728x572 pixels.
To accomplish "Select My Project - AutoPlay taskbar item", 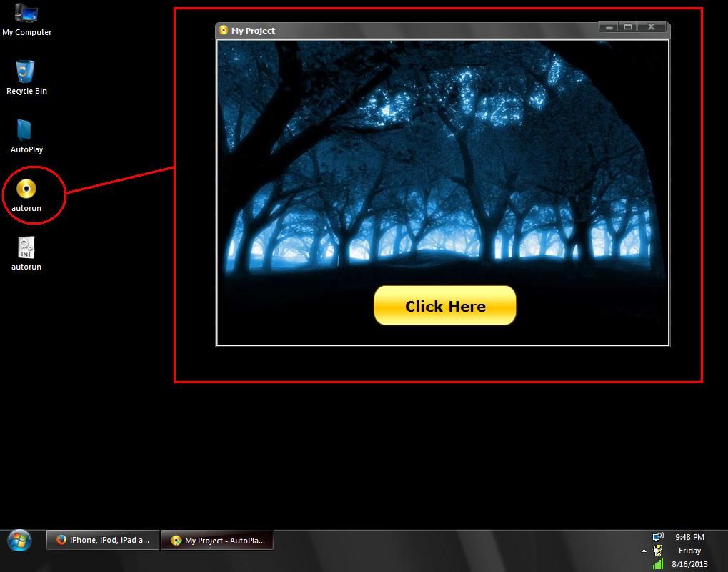I will point(217,541).
